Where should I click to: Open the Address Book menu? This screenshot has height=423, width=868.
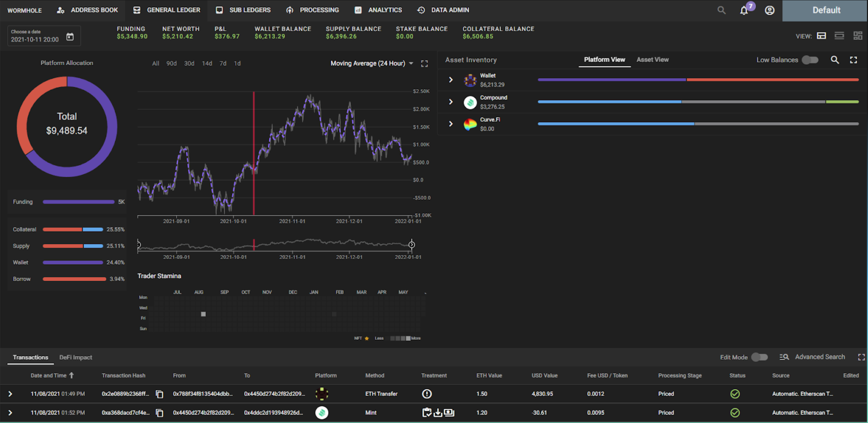[x=87, y=10]
